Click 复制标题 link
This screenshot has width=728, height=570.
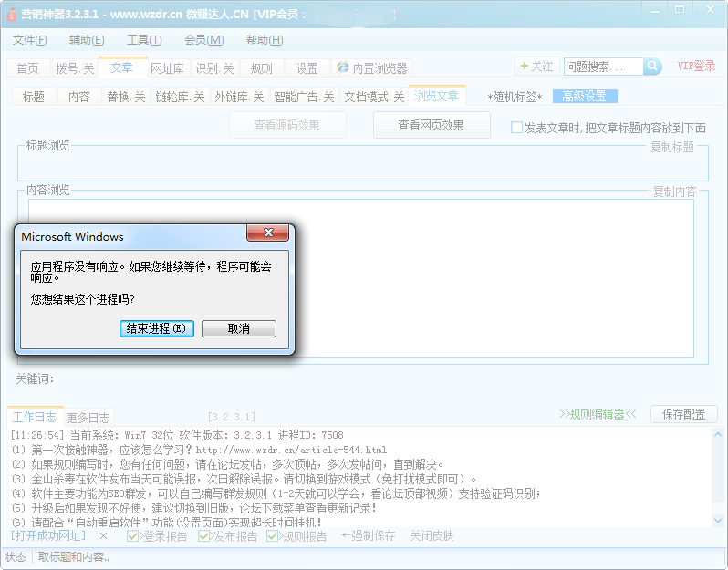click(x=671, y=147)
